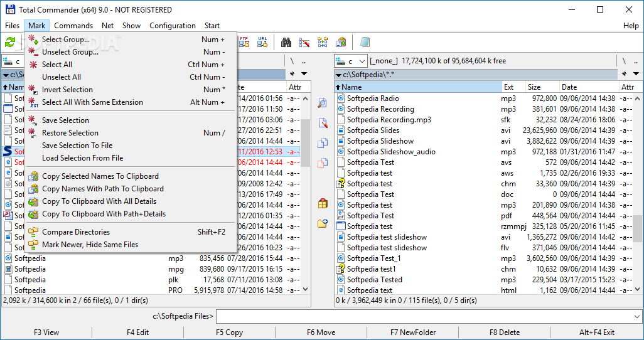Click the help file icon beside Softpedia test1
Screen dimensions: 644x340
(x=340, y=269)
